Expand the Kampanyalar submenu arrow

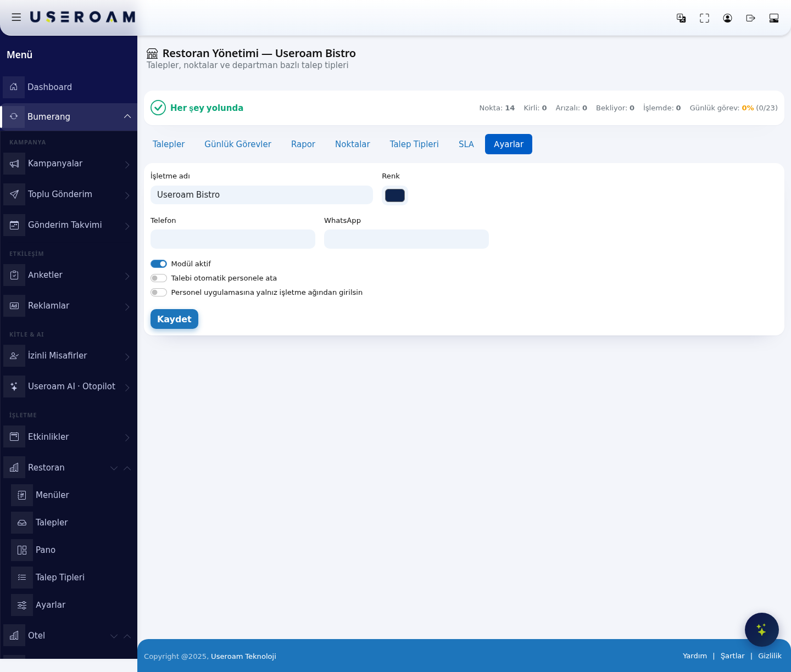[127, 165]
